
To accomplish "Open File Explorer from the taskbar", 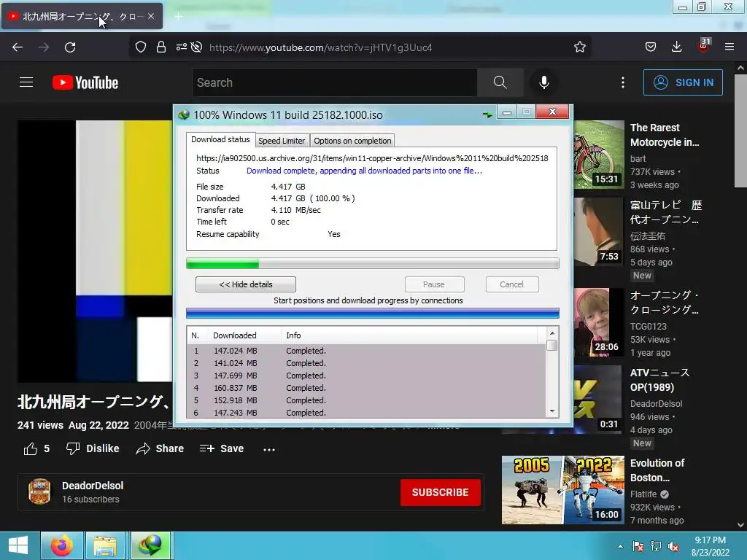I will [x=105, y=545].
